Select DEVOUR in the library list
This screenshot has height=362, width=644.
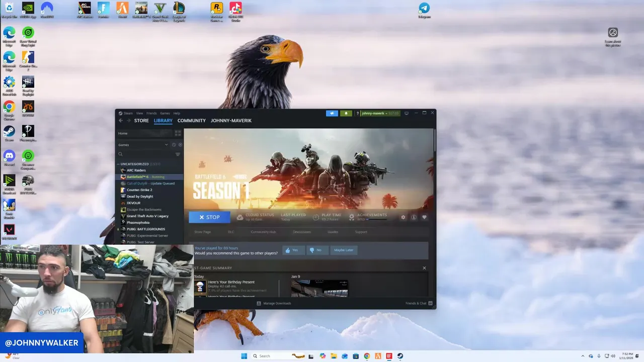[x=133, y=203]
